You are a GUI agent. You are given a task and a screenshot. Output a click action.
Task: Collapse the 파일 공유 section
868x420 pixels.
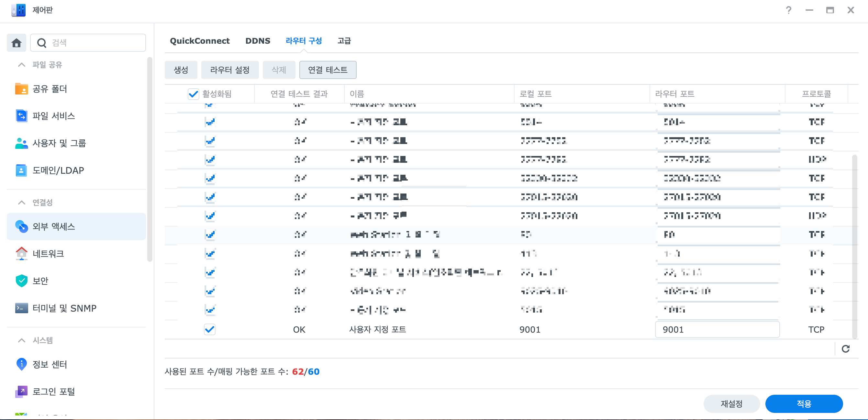point(22,65)
